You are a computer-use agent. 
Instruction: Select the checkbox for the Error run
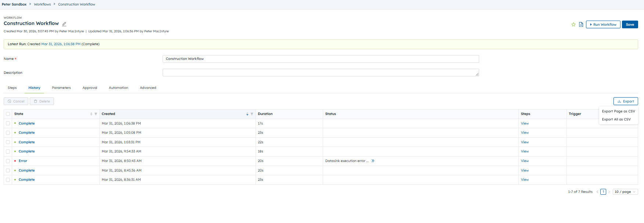(8, 161)
